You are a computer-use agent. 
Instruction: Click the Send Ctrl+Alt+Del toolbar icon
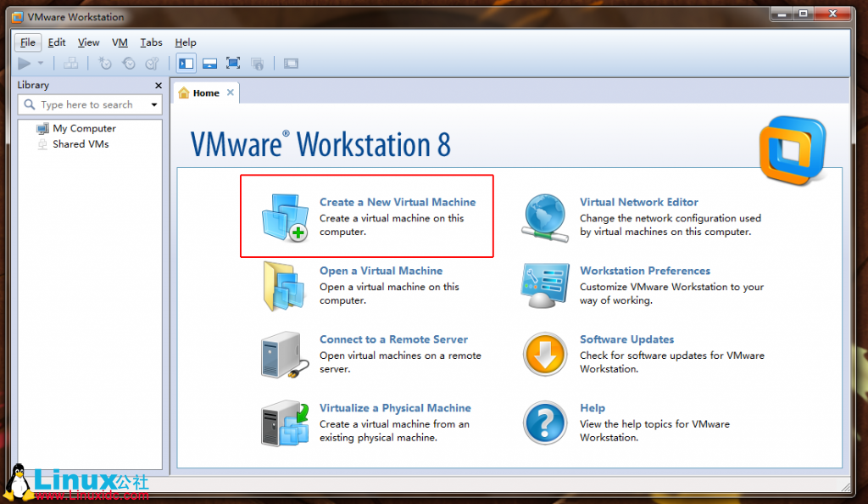71,64
